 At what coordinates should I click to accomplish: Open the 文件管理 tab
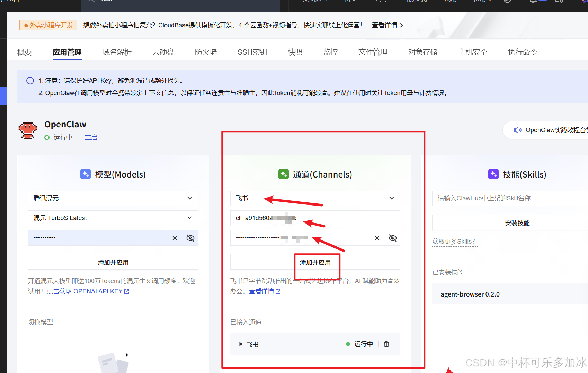coord(373,52)
